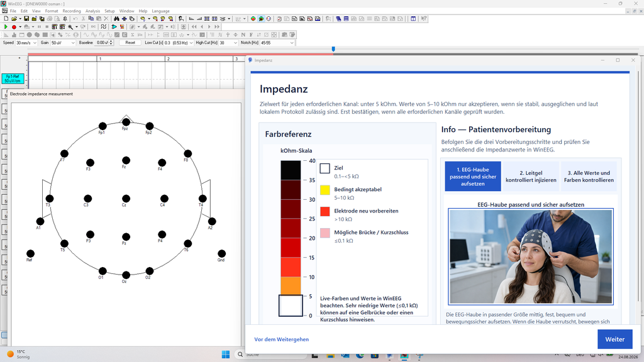The width and height of the screenshot is (644, 362).
Task: Click the Cz electrode on the head map
Action: point(126,199)
